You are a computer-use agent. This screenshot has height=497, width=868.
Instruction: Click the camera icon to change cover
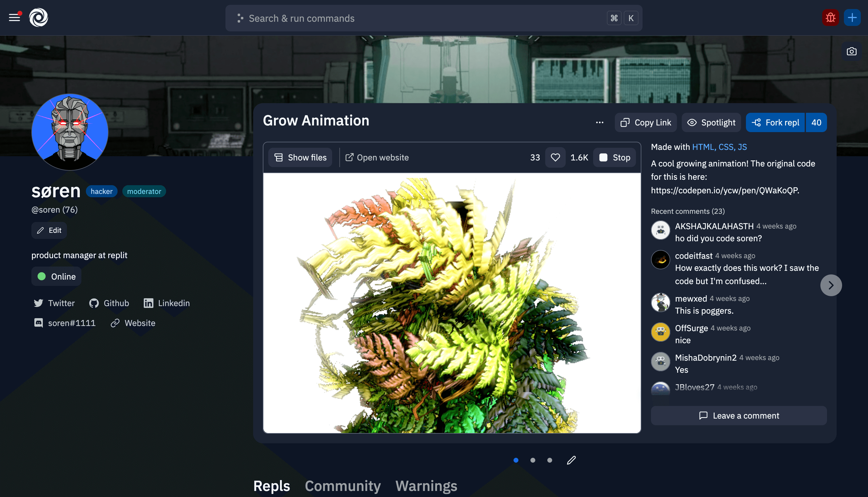[x=851, y=52]
